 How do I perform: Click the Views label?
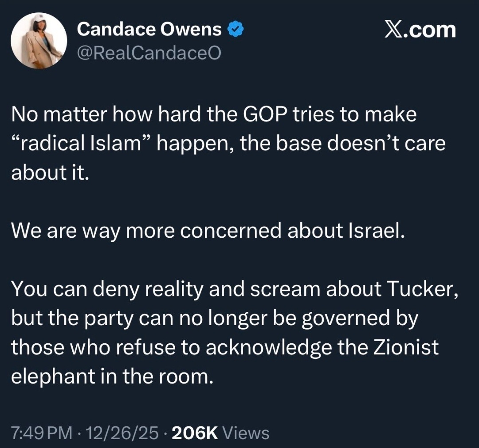(x=245, y=432)
